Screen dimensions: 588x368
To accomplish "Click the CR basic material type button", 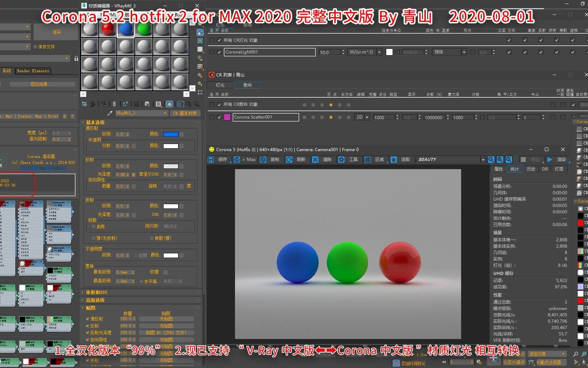I will point(185,113).
